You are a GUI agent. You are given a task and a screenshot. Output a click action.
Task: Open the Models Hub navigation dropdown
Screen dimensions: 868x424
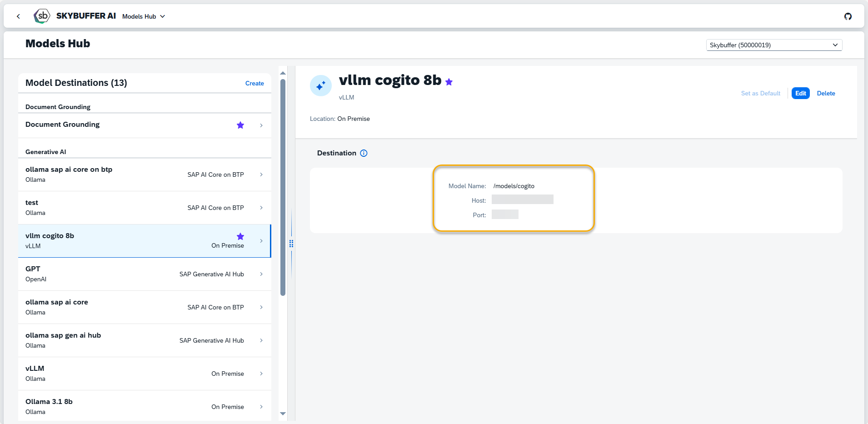pyautogui.click(x=144, y=16)
